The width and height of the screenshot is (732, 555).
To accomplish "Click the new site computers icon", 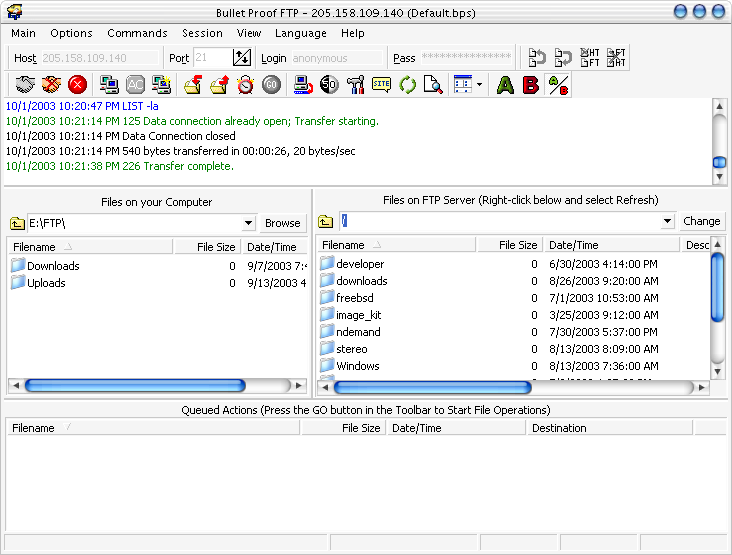I will click(x=162, y=85).
